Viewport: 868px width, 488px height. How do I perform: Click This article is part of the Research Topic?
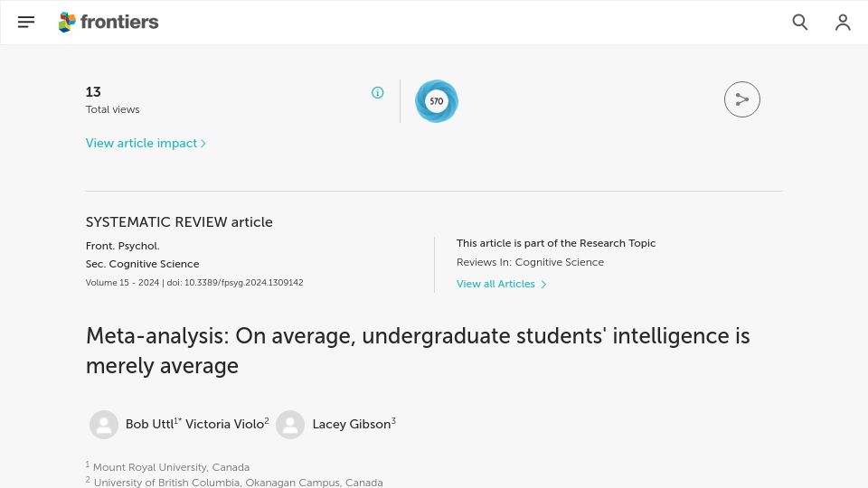(x=556, y=243)
